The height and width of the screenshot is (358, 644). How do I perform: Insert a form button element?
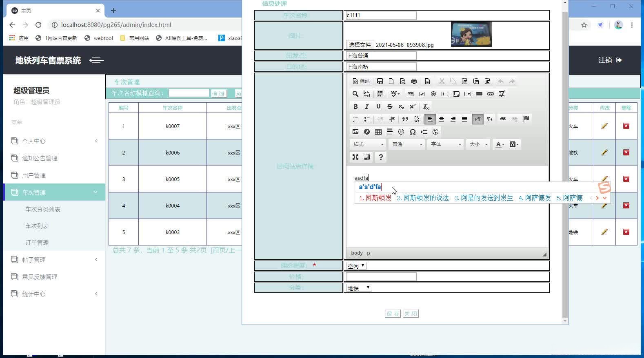coord(479,94)
